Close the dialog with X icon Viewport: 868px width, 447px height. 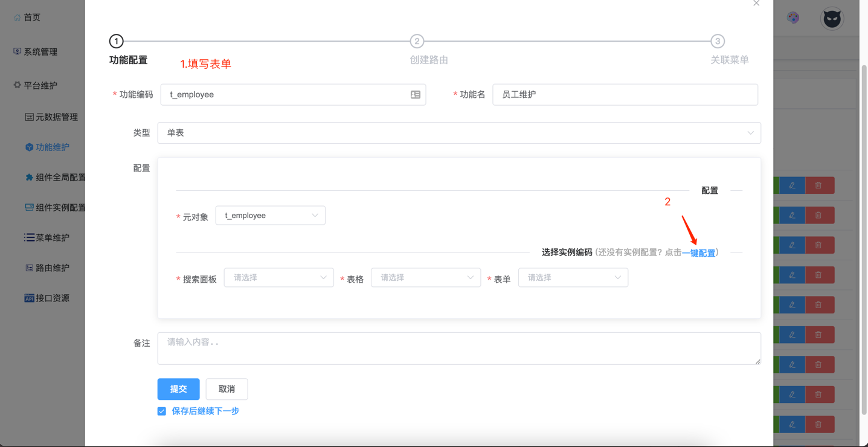click(x=756, y=4)
